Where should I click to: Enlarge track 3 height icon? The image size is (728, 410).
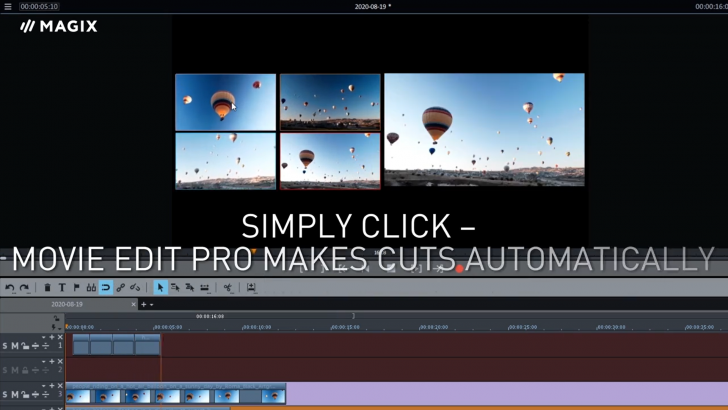point(35,395)
